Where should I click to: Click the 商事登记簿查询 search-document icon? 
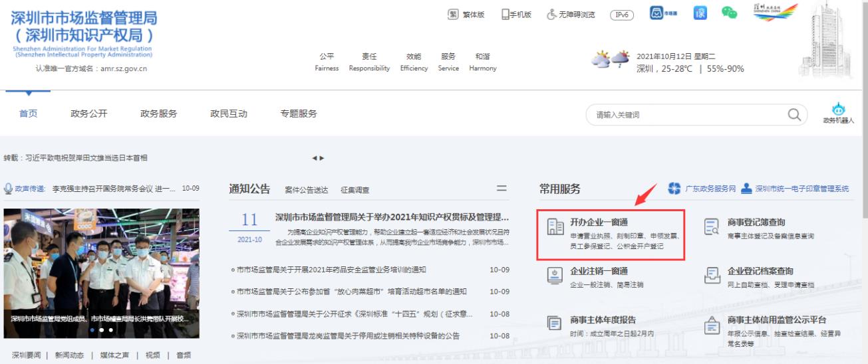[x=711, y=228]
